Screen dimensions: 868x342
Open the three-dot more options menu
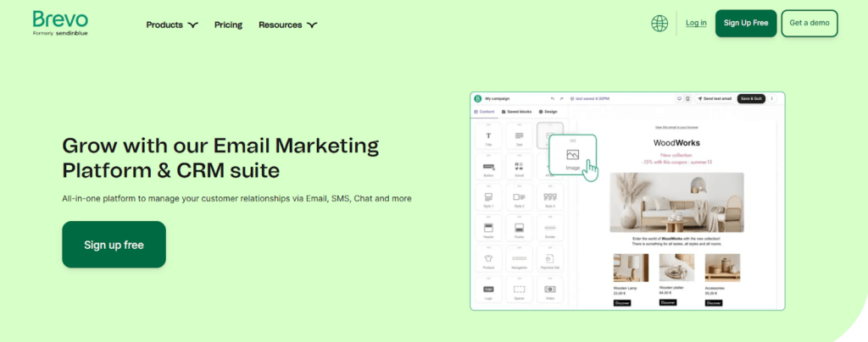(x=772, y=99)
